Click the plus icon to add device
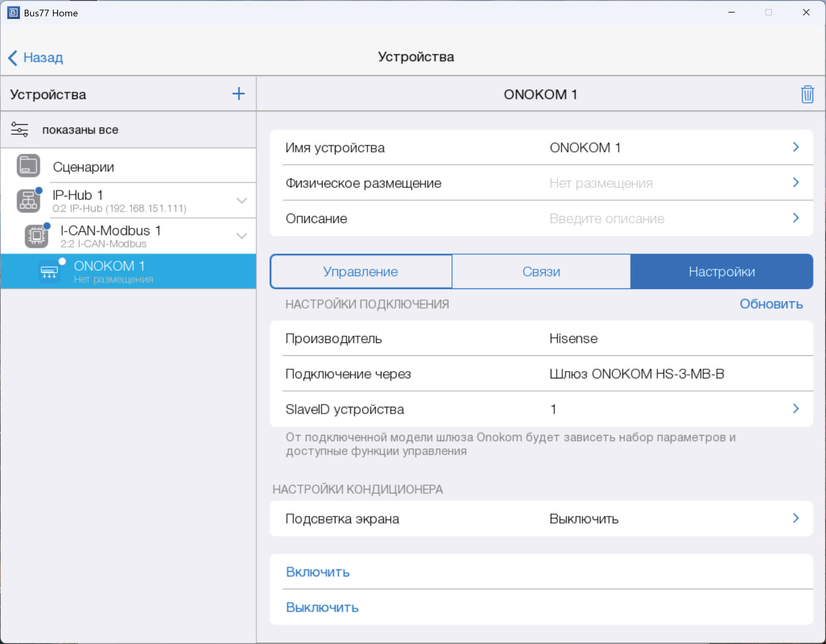Screen dimensions: 826x644 pos(238,94)
